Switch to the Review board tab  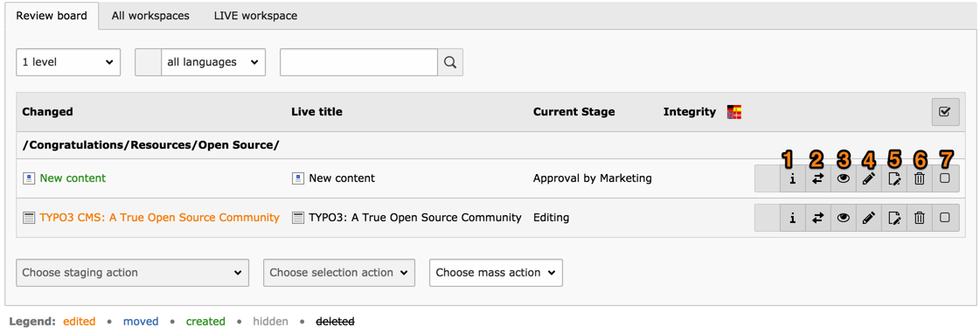52,16
